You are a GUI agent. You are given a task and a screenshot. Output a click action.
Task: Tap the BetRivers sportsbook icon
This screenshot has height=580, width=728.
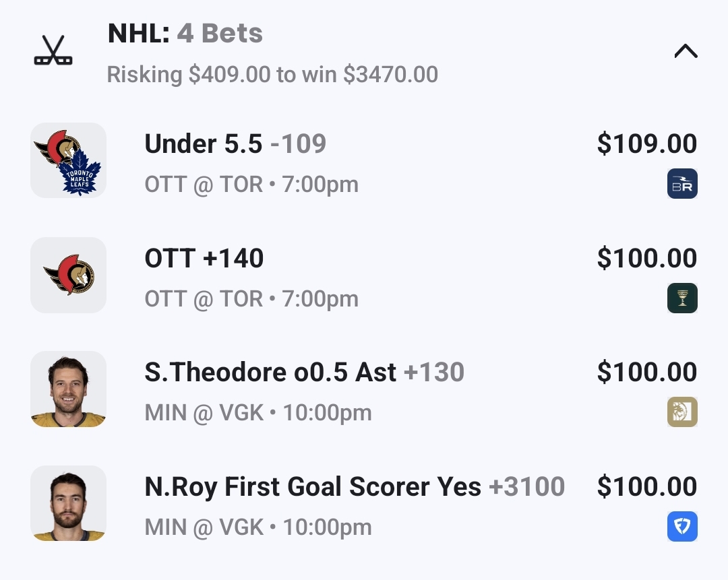pos(682,184)
